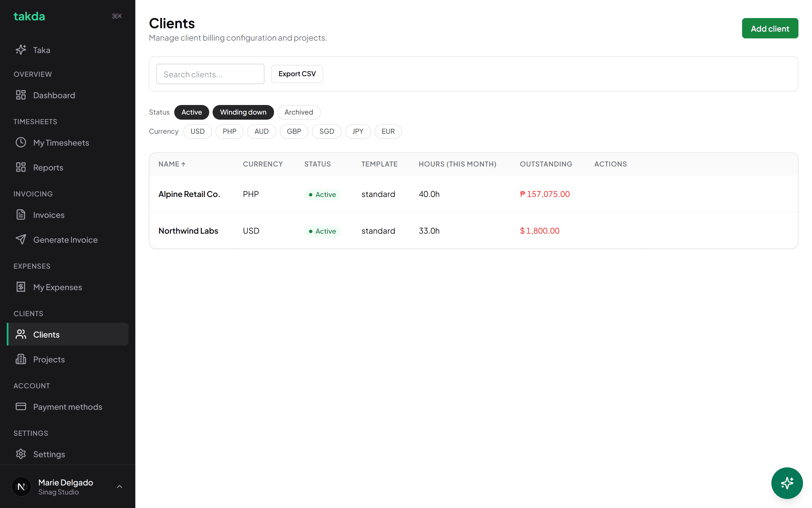Screen dimensions: 812x508
Task: Toggle the Winding down status filter
Action: coord(243,112)
